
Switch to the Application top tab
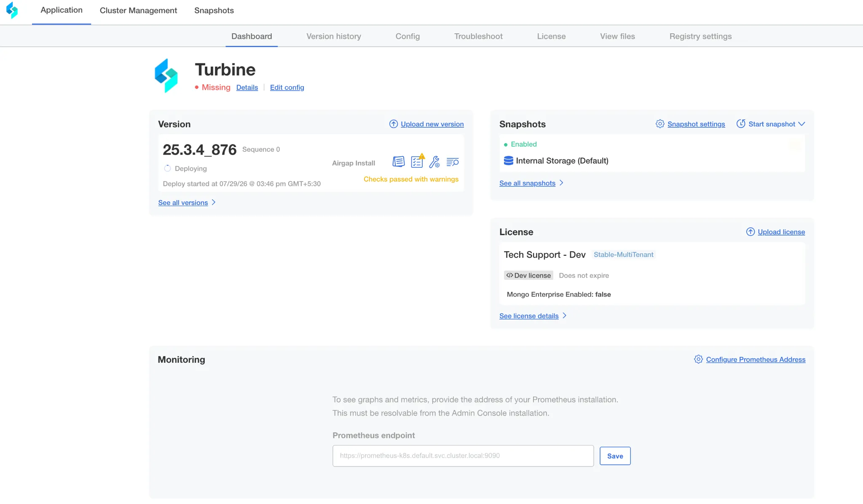62,10
